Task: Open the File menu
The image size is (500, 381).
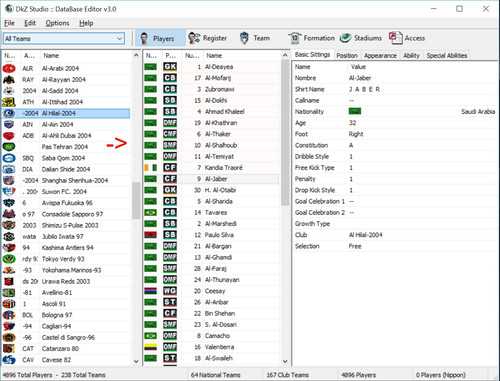Action: 9,23
